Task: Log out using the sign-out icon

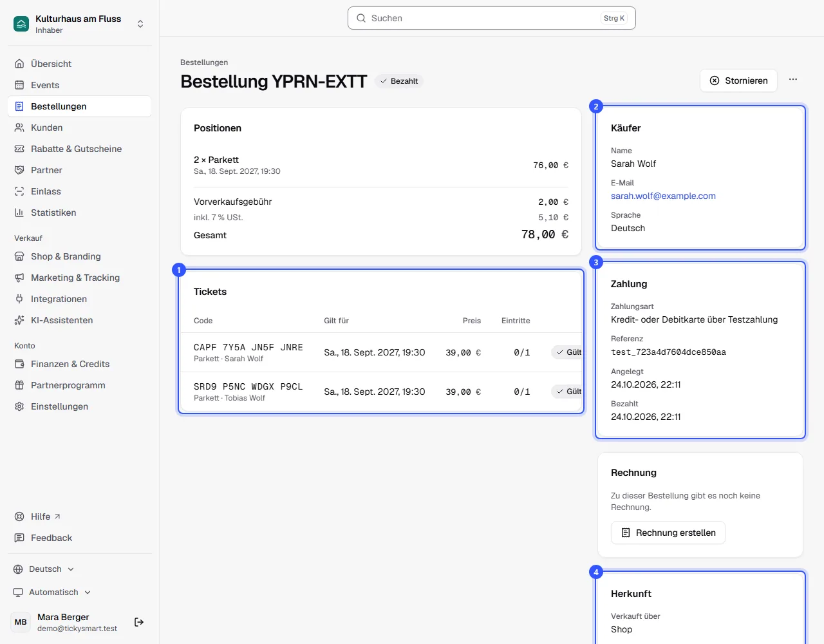Action: (x=139, y=622)
